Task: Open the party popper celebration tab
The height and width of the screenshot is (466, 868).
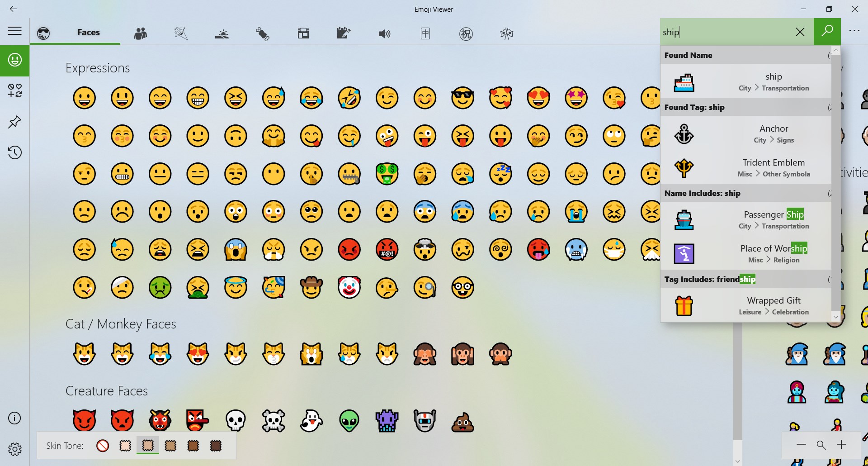Action: 181,33
